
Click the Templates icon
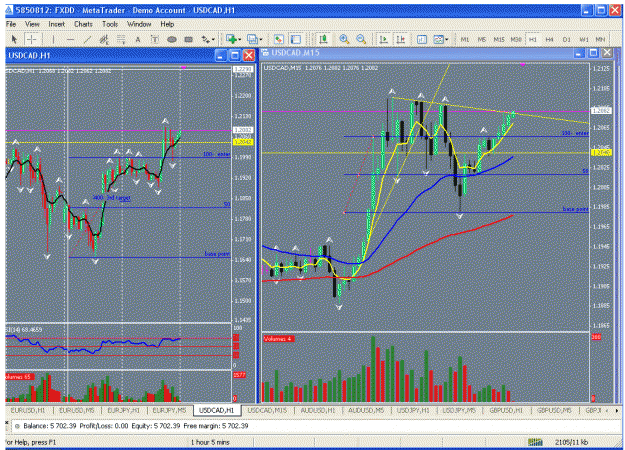[438, 39]
